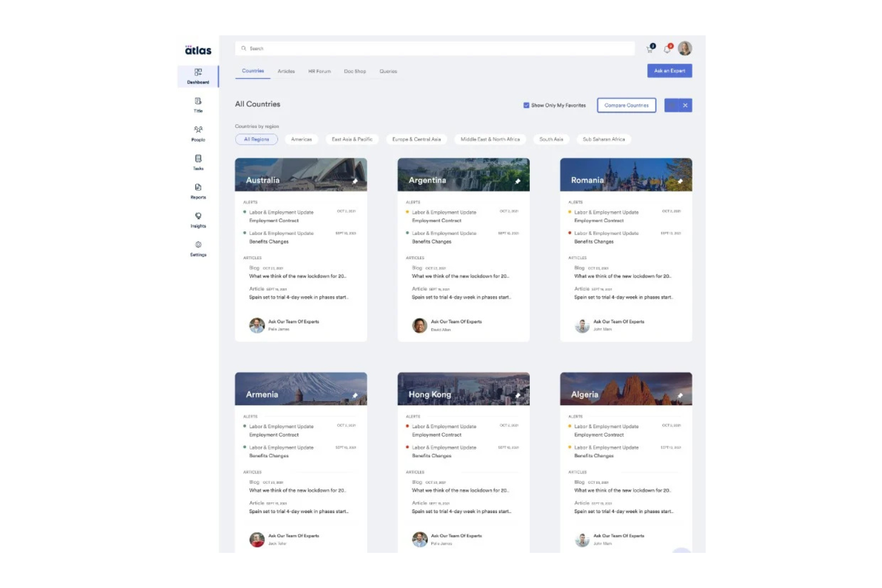This screenshot has height=588, width=882.
Task: Open the Australia card header image
Action: (x=301, y=175)
